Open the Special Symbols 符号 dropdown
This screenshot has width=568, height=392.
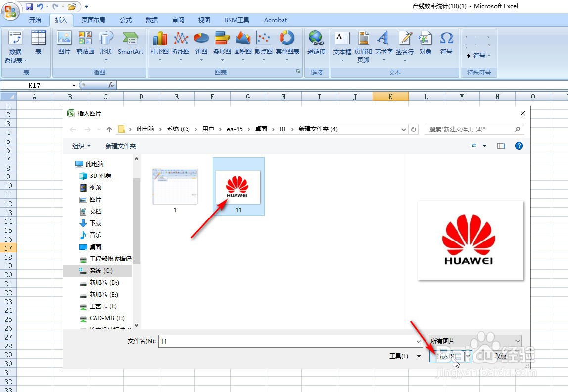coord(479,56)
